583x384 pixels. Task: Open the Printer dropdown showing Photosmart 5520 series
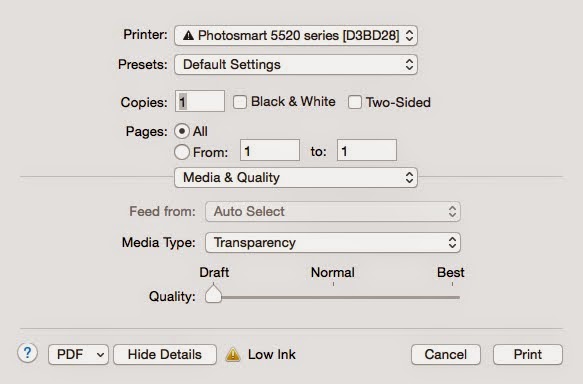[x=296, y=36]
